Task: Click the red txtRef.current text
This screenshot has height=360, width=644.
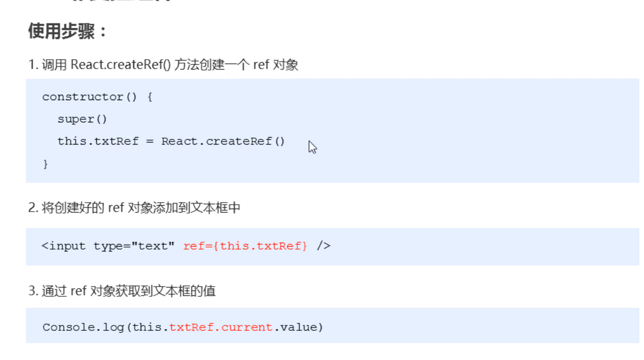Action: point(221,327)
